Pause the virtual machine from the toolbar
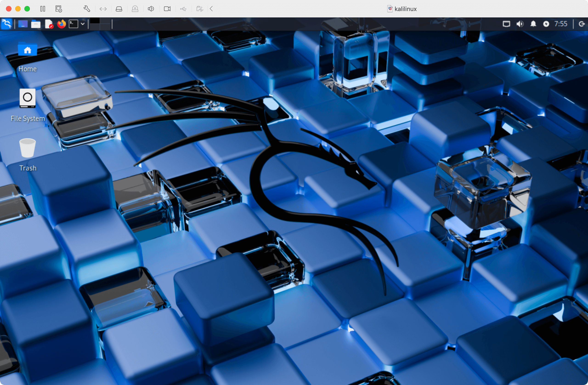 pos(42,9)
